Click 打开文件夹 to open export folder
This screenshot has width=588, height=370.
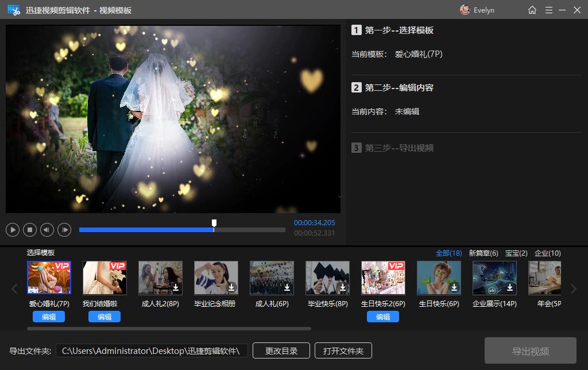[x=342, y=350]
